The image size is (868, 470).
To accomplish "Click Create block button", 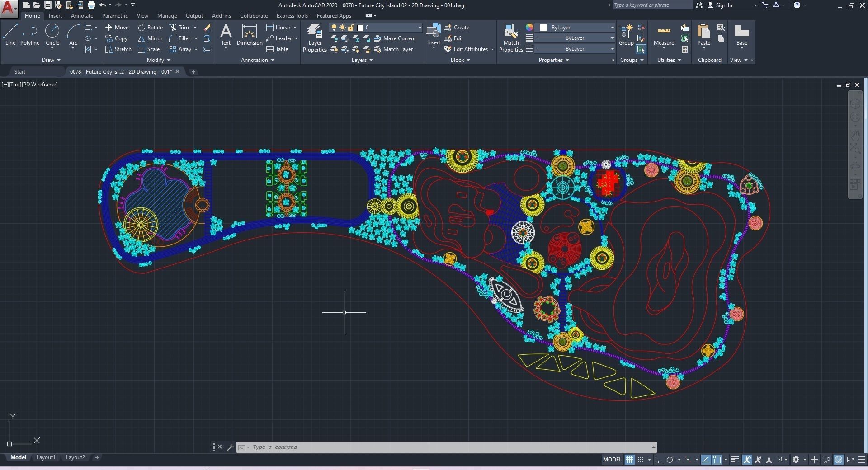I will click(457, 28).
